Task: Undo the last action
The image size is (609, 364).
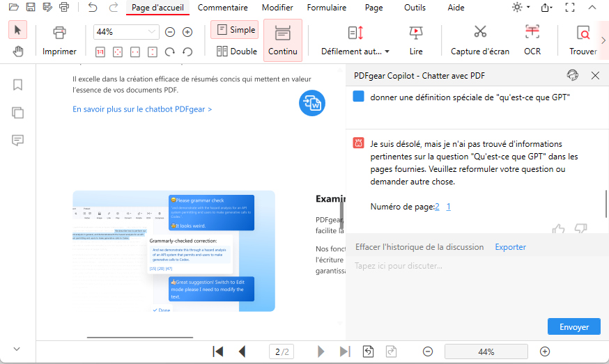Action: (x=93, y=7)
